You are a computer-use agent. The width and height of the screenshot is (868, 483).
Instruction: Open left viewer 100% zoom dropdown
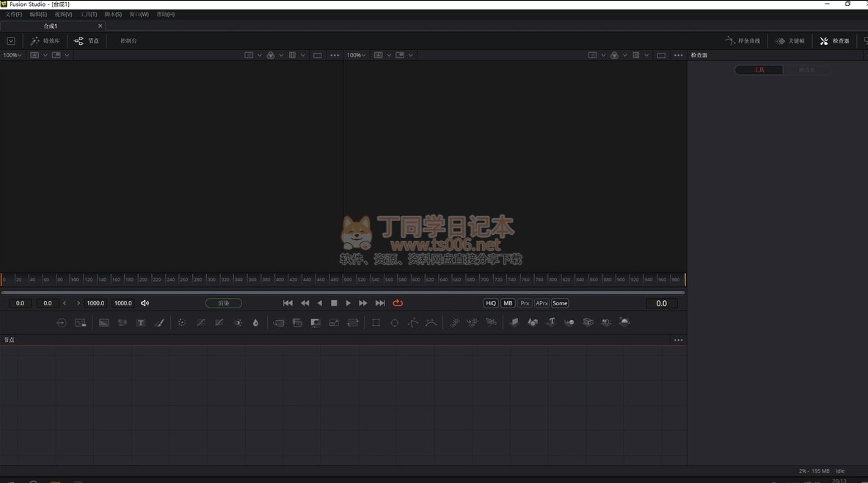tap(12, 55)
